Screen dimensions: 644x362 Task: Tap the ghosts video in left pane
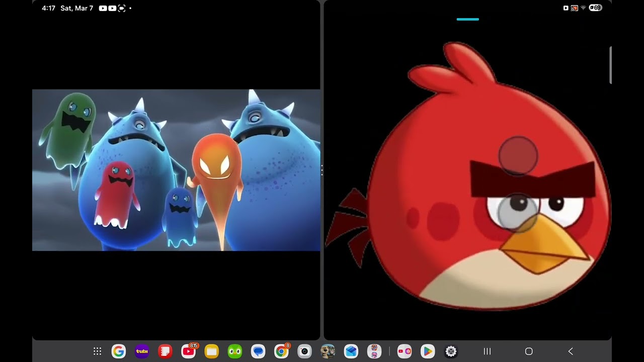click(x=176, y=170)
